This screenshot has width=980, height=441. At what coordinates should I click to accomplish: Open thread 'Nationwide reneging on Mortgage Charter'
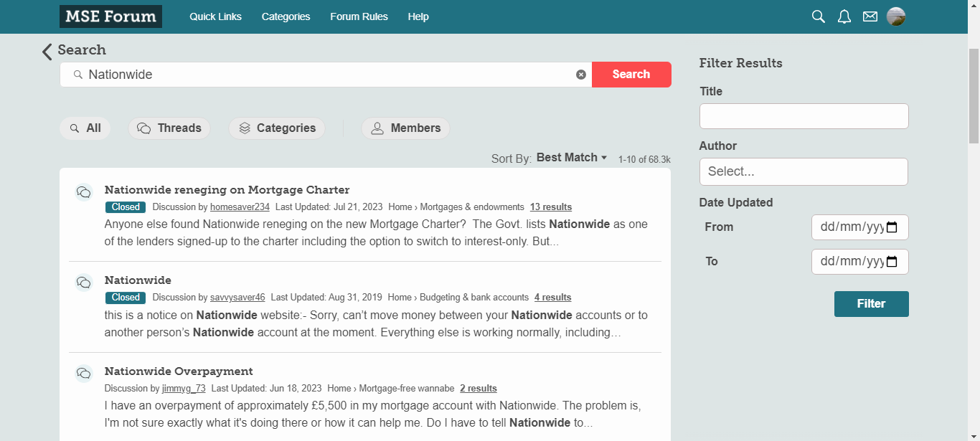[227, 190]
